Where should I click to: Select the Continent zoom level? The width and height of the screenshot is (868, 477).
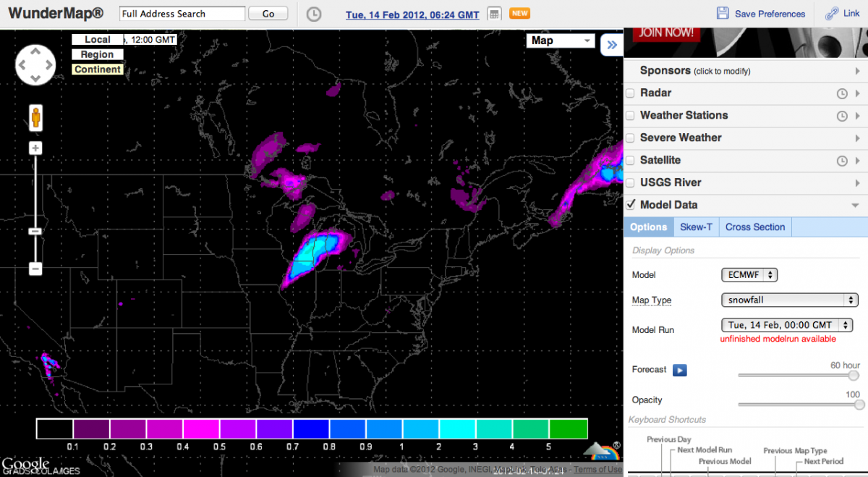pos(98,69)
